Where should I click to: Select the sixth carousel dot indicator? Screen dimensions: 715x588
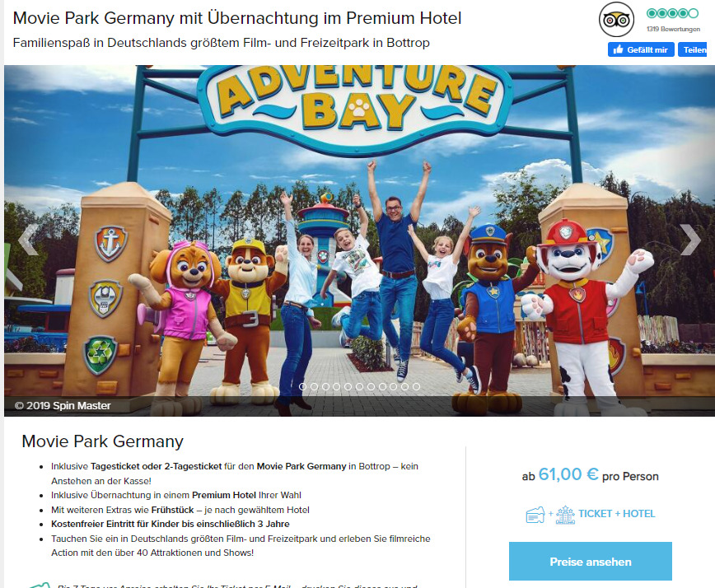coord(359,386)
